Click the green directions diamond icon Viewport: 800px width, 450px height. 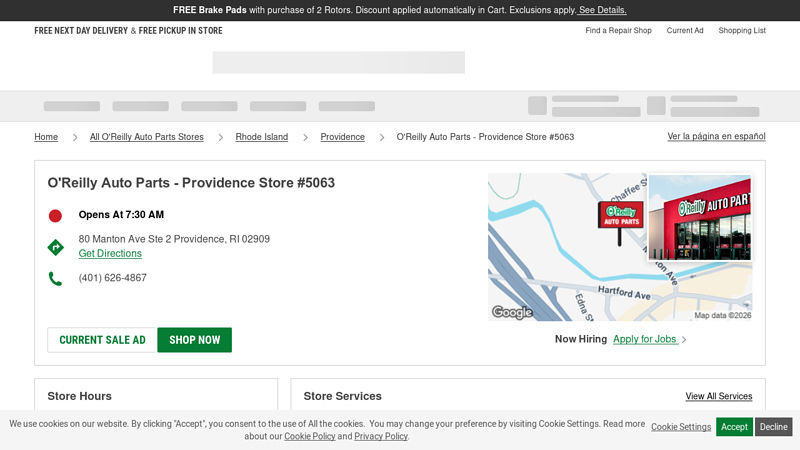[x=56, y=247]
